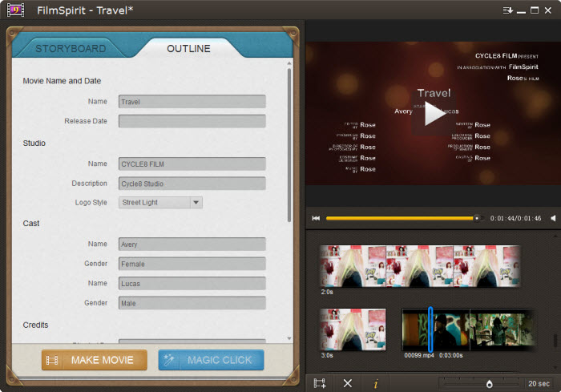Viewport: 561px width, 392px height.
Task: Click the timeline zoom slider handle
Action: coord(489,384)
